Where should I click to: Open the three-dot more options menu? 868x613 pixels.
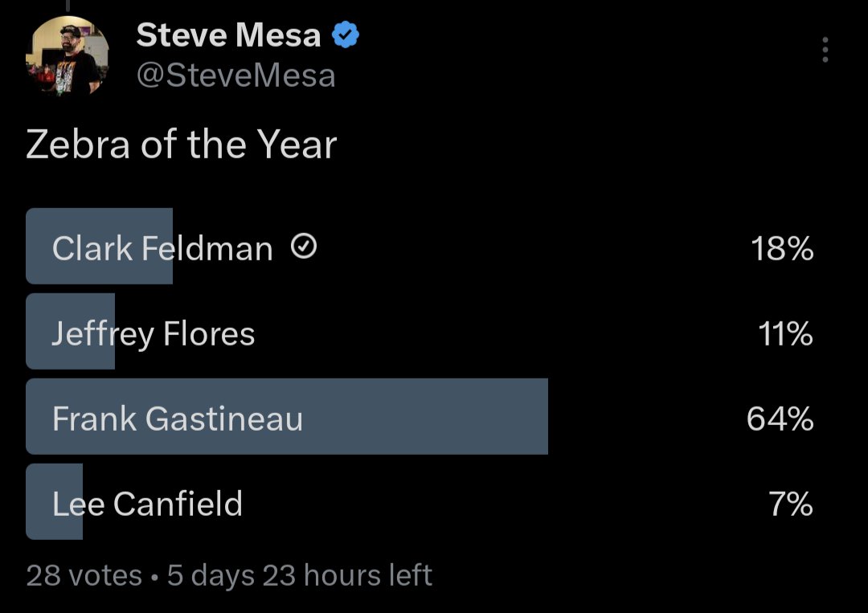point(825,50)
